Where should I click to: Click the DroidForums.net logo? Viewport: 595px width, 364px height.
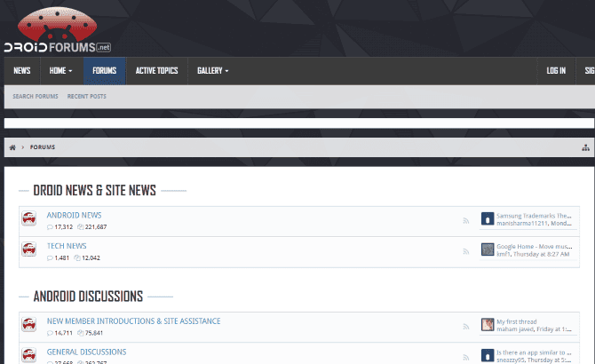pyautogui.click(x=58, y=30)
